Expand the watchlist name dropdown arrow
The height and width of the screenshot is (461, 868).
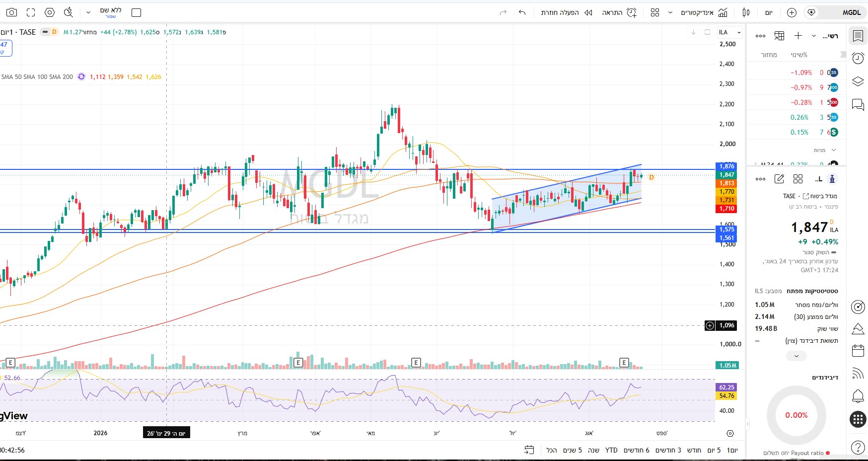tap(813, 36)
